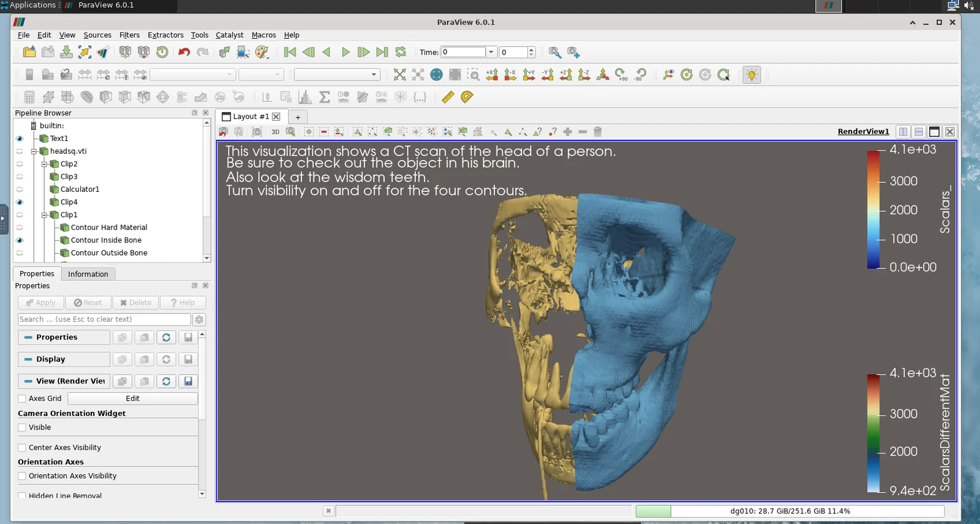
Task: Set view direction to -X
Action: 510,75
